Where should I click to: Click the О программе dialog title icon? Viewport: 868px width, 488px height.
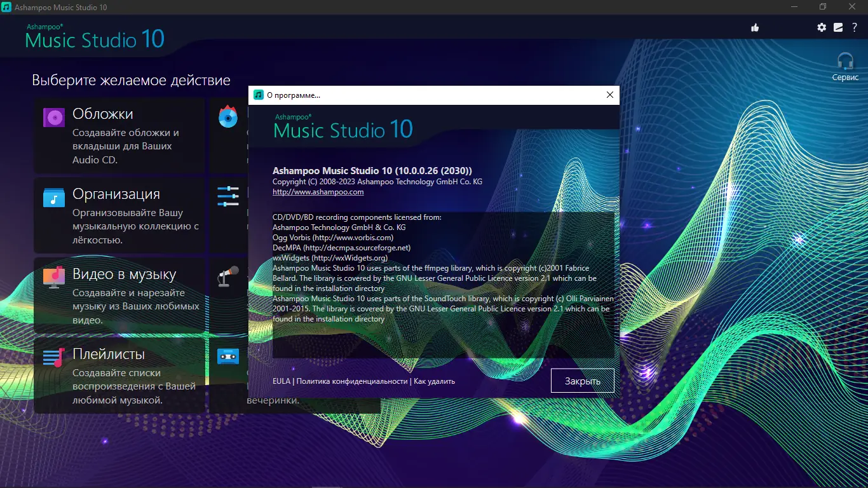(x=259, y=95)
